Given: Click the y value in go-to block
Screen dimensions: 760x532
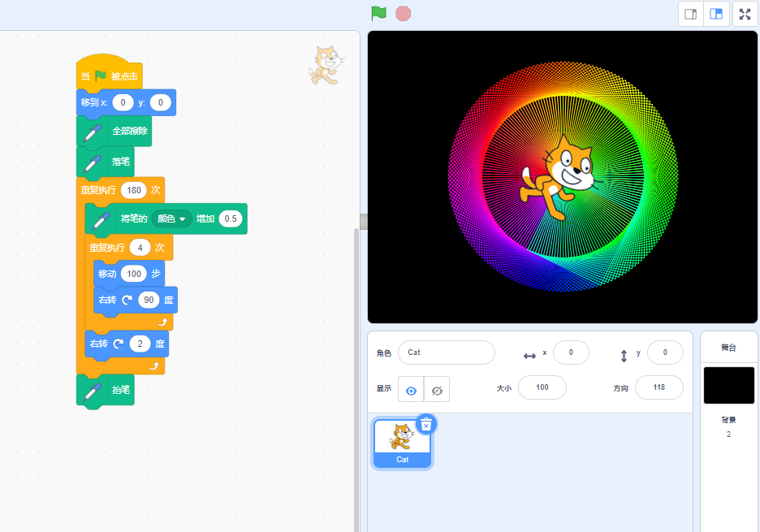Looking at the screenshot, I should (161, 102).
